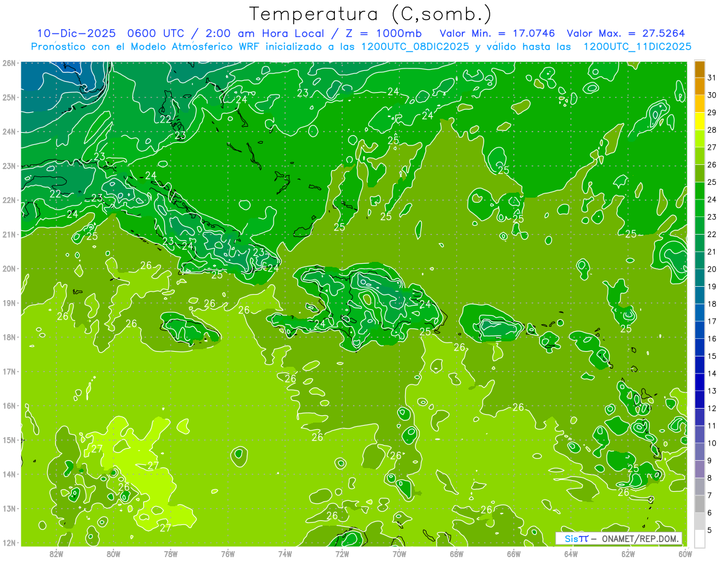Click the colorbar label "28"
Screen dimensions: 728x562
pos(712,130)
